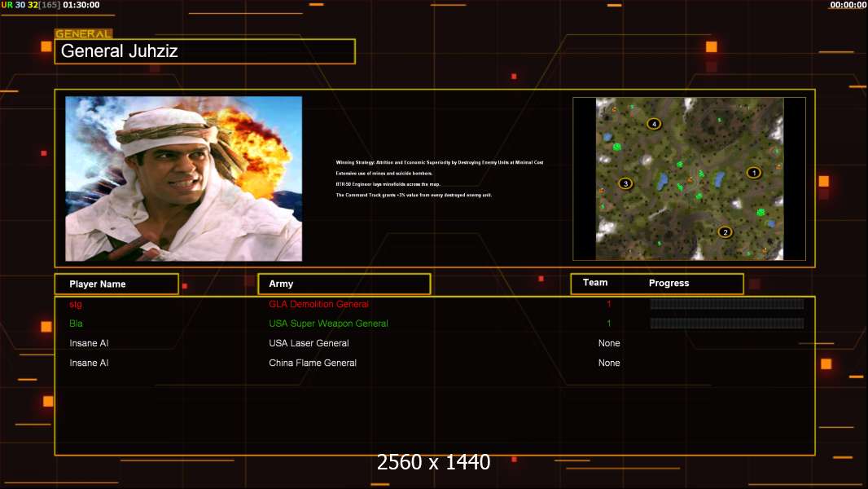This screenshot has height=489, width=868.
Task: Click the Winning Strategy description line
Action: (439, 163)
